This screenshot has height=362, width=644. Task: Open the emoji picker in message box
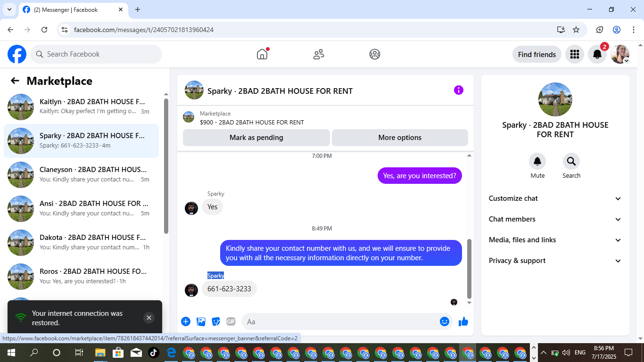click(444, 321)
